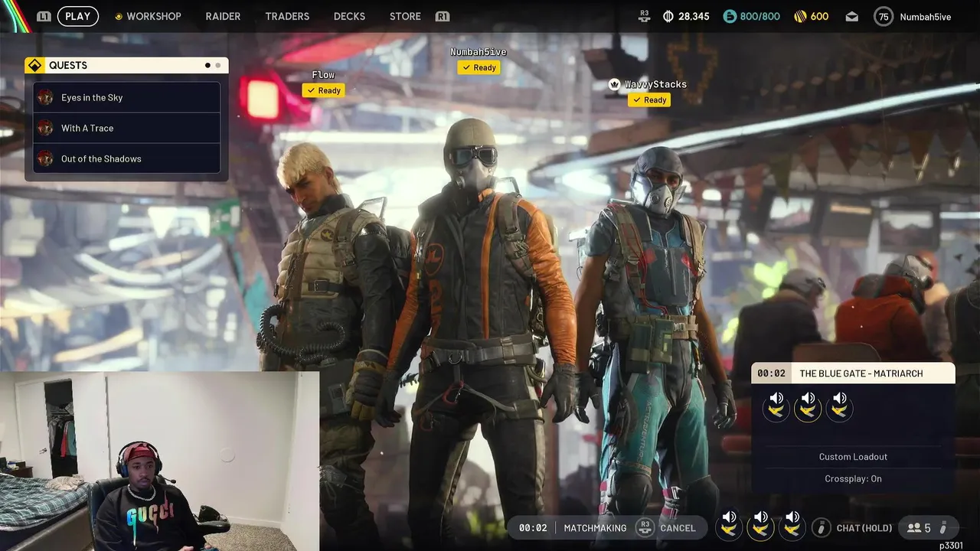The height and width of the screenshot is (551, 980).
Task: Click Numbah5ive name above center character
Action: [479, 52]
